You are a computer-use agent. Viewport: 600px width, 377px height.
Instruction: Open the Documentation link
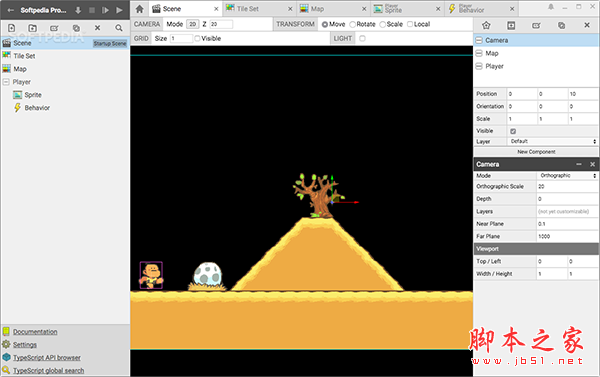click(x=35, y=332)
